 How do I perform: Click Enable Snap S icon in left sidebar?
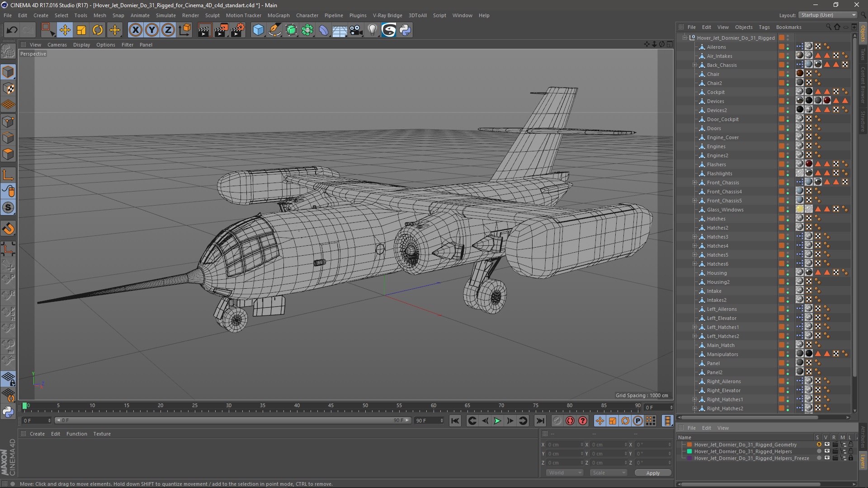8,208
